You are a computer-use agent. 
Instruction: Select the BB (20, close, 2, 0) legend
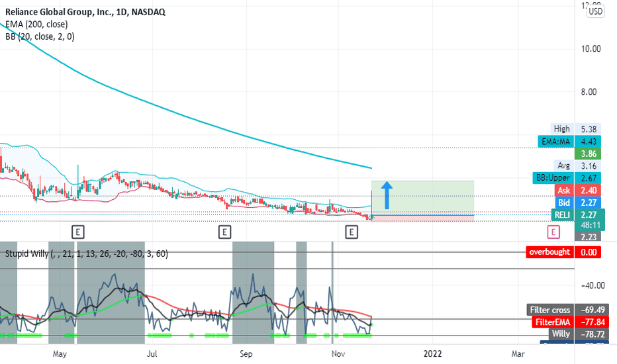pyautogui.click(x=40, y=36)
